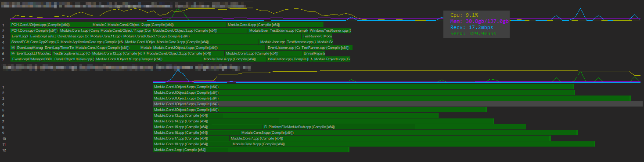
Task: Select the Module.Core.10.cpp compile bar
Action: (107, 48)
